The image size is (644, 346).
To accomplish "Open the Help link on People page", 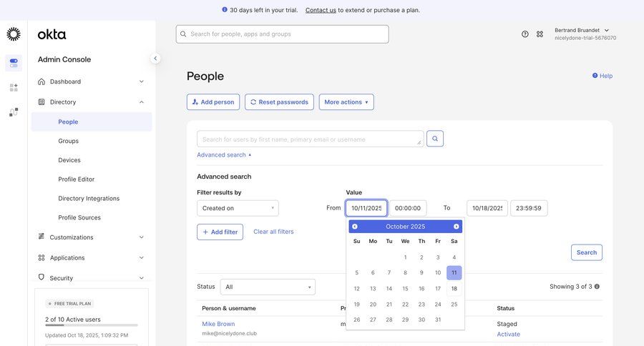I will click(602, 76).
